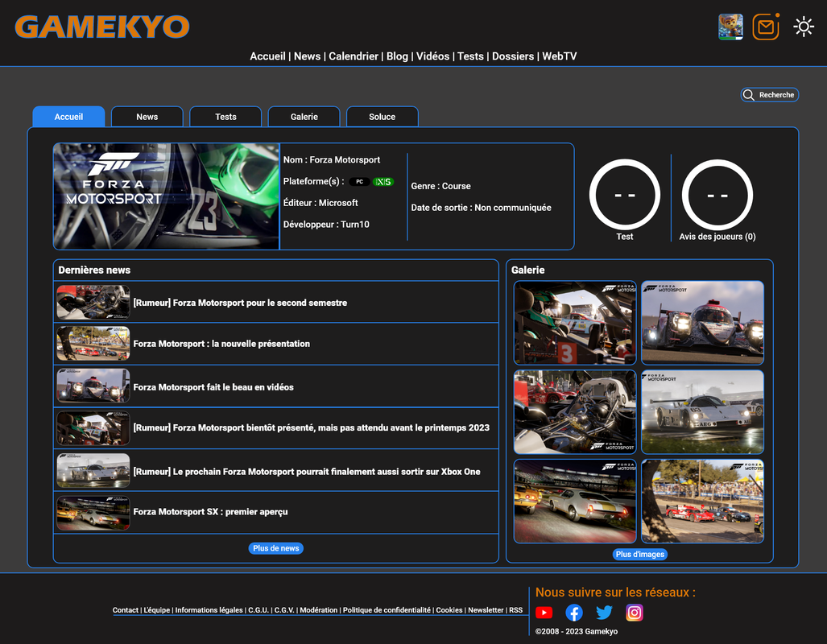Open gallery image of cockpit driver view

point(575,323)
